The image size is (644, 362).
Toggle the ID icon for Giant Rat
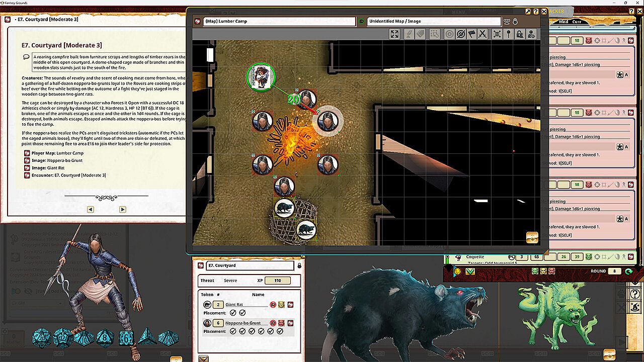(x=273, y=305)
